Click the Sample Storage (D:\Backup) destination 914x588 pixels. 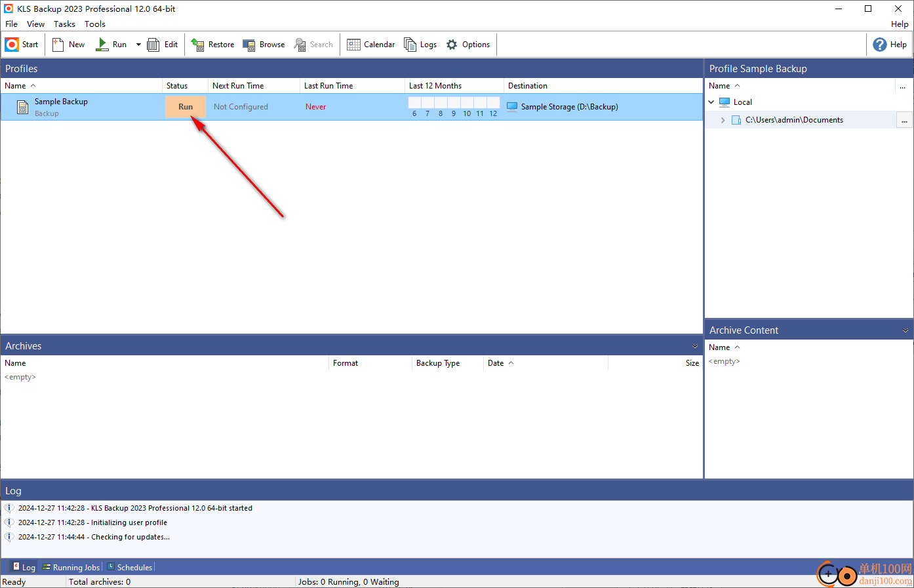[569, 107]
